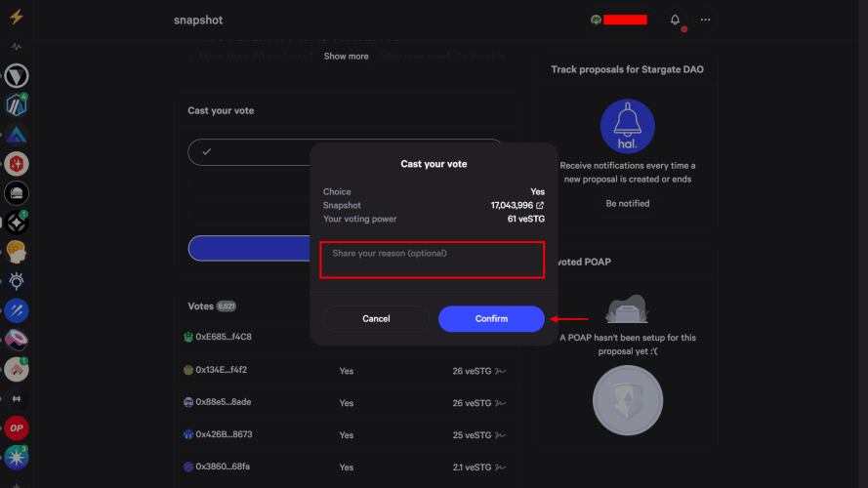Open the dark lightbulb sun space icon
This screenshot has height=488, width=868.
[x=17, y=281]
